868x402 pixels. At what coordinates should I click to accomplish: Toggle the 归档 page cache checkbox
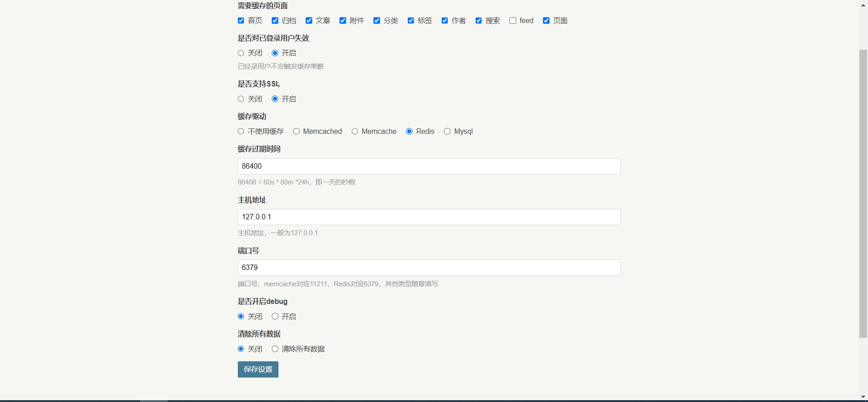pos(275,21)
